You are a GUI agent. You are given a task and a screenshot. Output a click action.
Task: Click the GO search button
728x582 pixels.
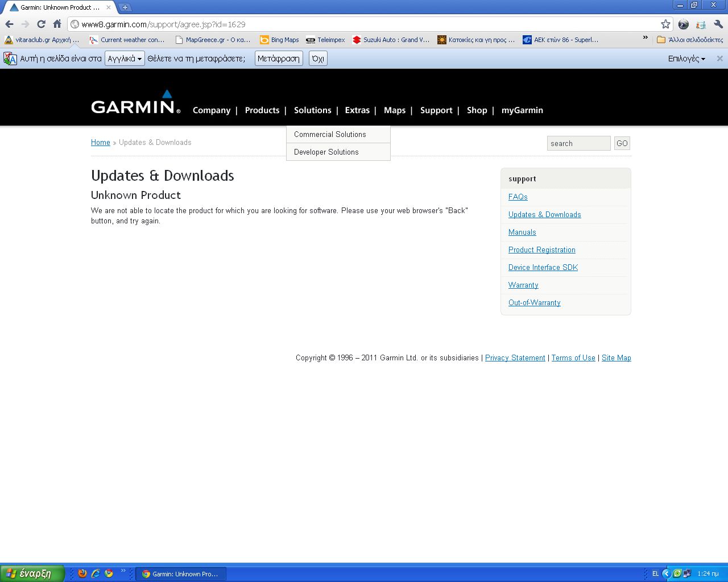[622, 143]
